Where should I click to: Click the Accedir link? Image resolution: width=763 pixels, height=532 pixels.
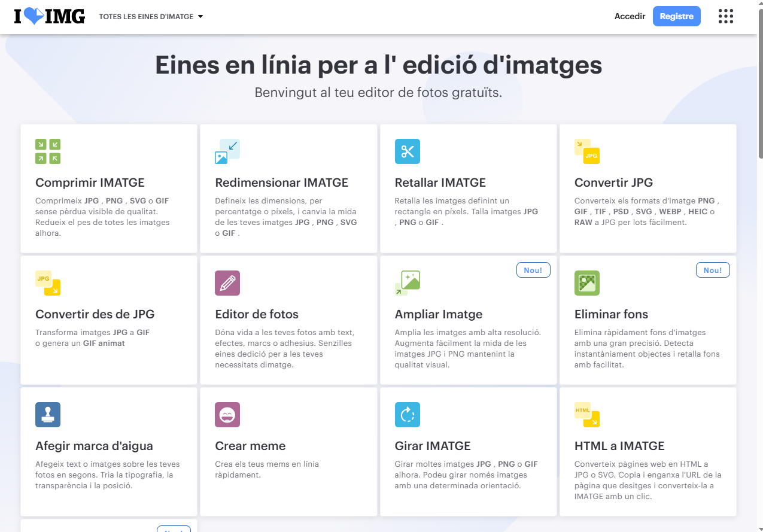click(x=630, y=16)
